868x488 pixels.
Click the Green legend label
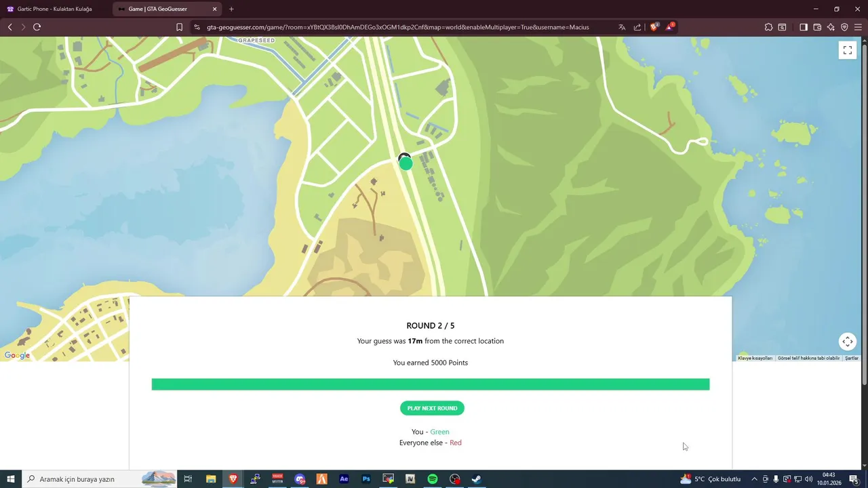[439, 432]
